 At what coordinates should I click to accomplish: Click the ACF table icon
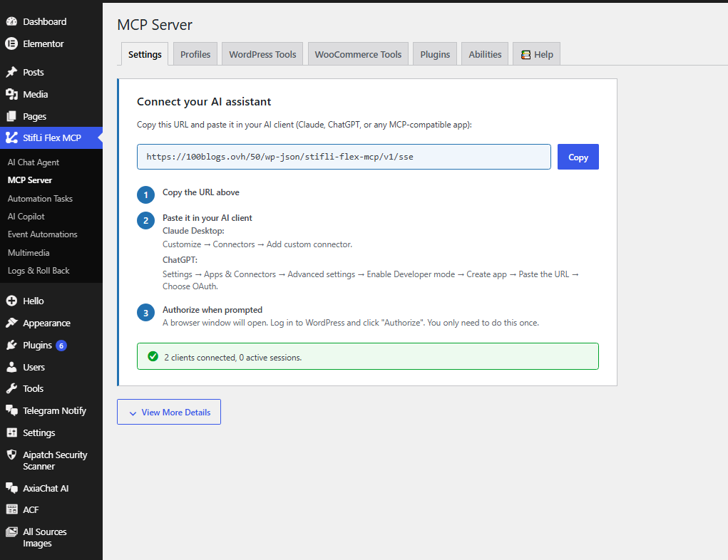click(x=11, y=509)
